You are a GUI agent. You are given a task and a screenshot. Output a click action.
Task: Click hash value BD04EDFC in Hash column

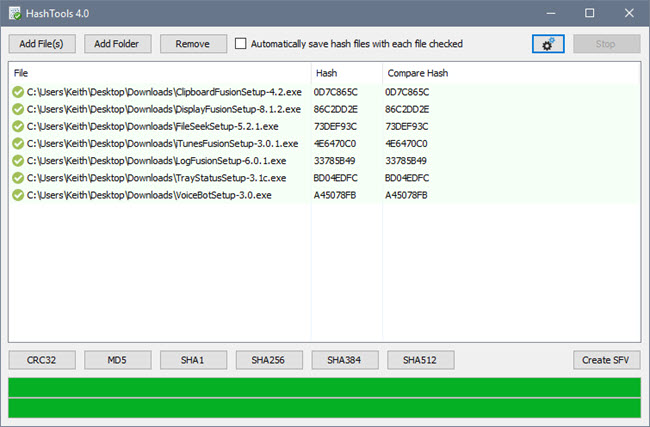(x=335, y=178)
